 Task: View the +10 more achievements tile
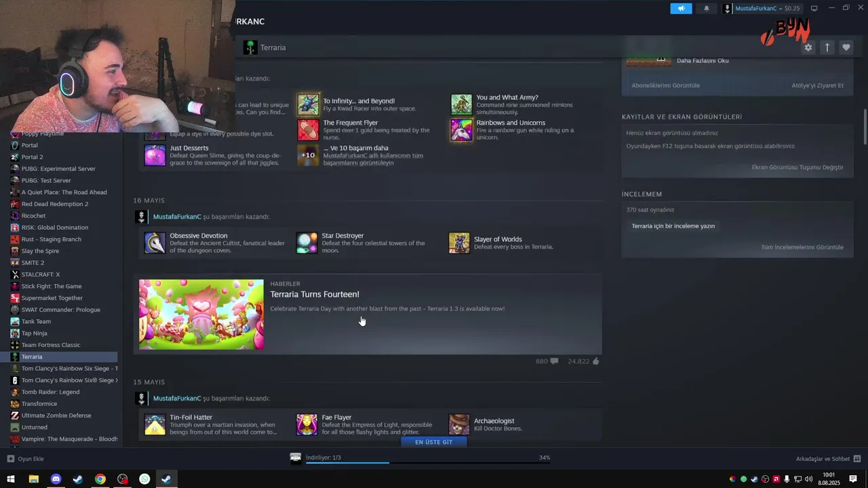(x=308, y=155)
